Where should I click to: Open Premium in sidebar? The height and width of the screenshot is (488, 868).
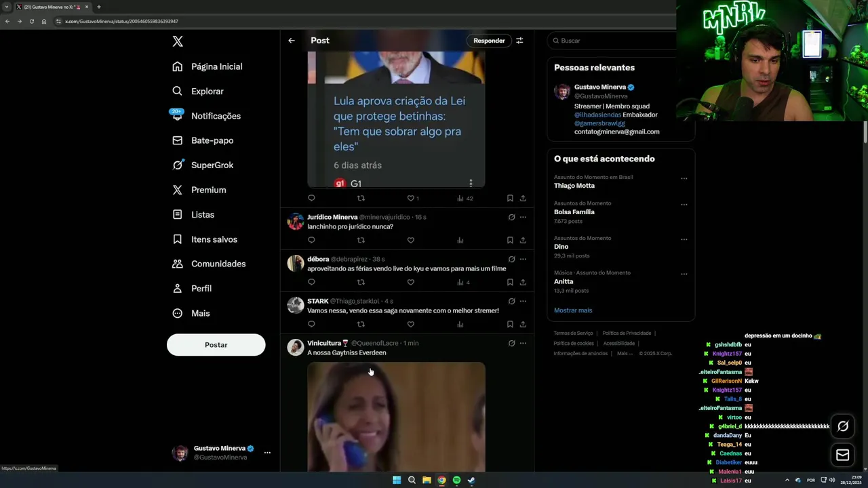click(x=199, y=190)
